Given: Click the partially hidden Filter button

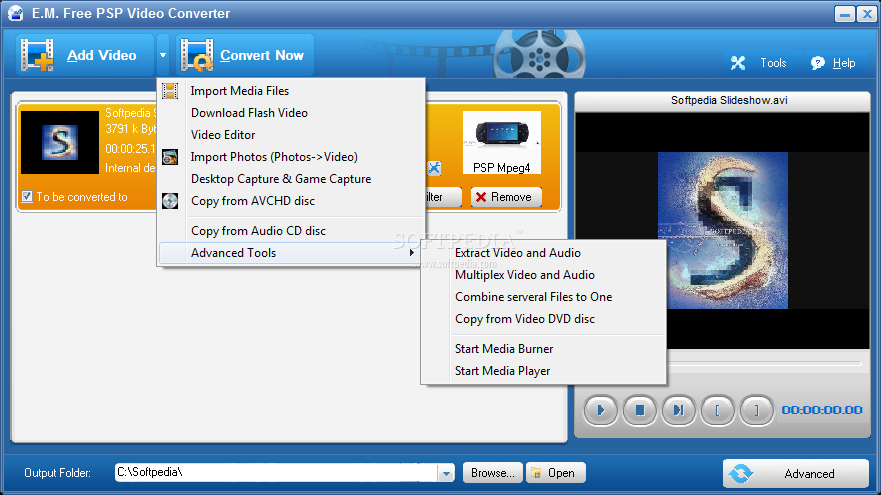Looking at the screenshot, I should (x=443, y=197).
